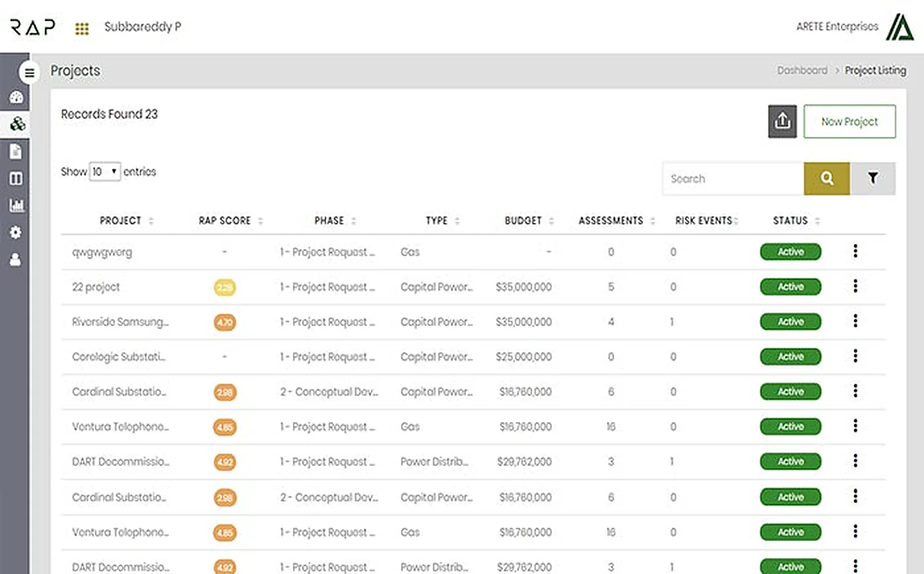Click Subbareddy P user name
This screenshot has height=574, width=924.
(143, 27)
